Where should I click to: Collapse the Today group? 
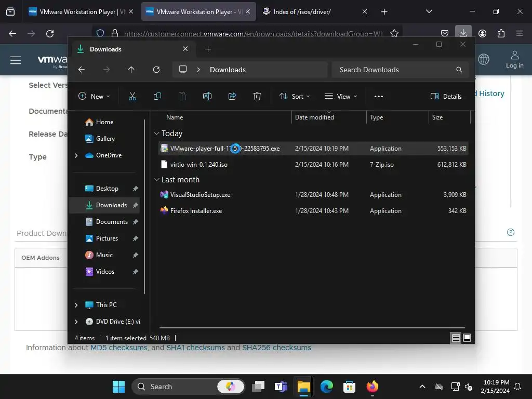pyautogui.click(x=156, y=134)
